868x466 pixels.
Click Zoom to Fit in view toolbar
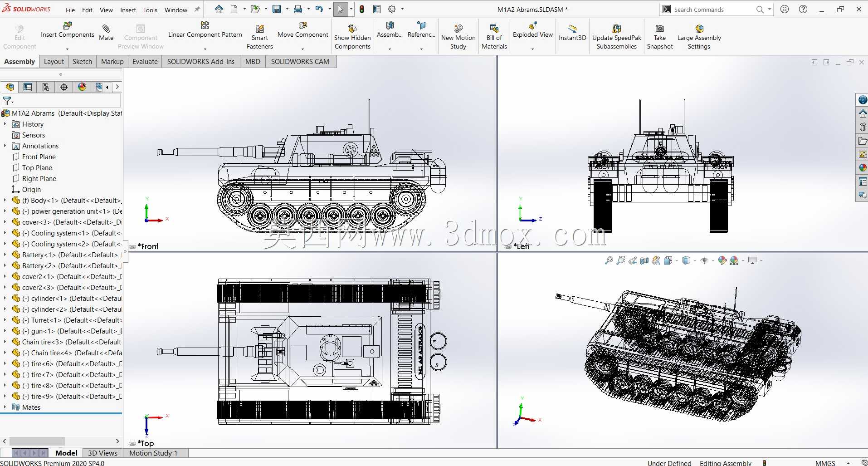609,260
